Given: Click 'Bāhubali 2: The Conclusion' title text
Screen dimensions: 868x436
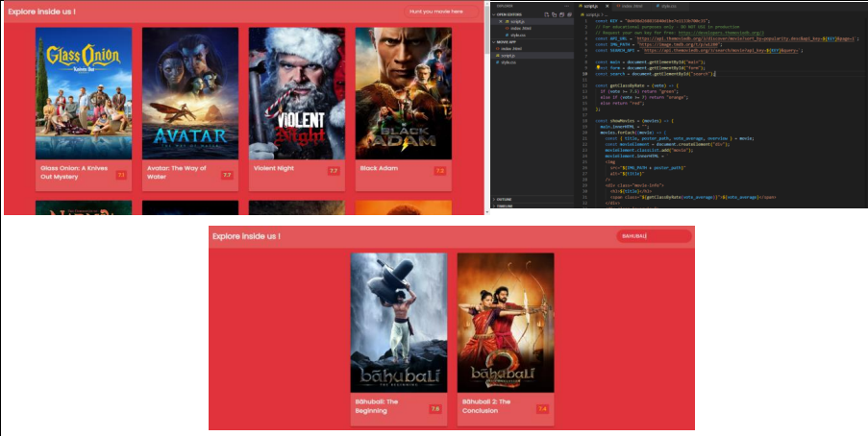Looking at the screenshot, I should [486, 406].
